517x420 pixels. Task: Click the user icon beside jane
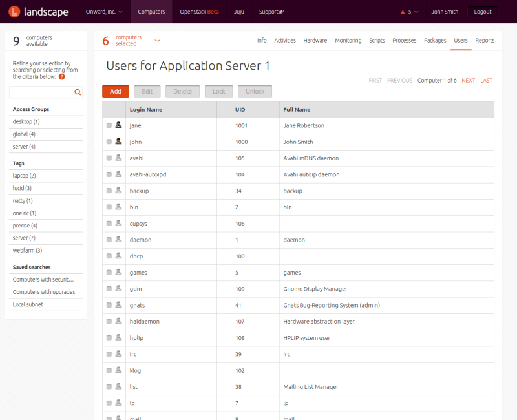118,125
